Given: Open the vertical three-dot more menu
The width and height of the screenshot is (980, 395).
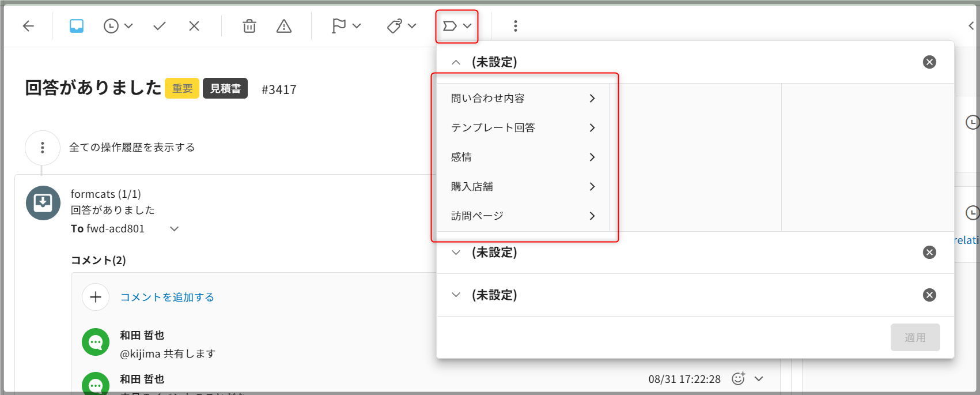Looking at the screenshot, I should click(515, 26).
